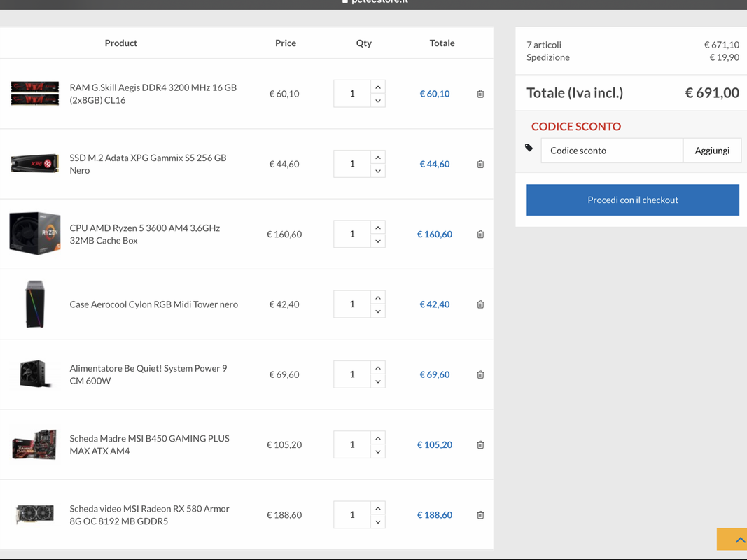Decrease quantity of Adata XPG SSD
747x560 pixels.
[378, 171]
